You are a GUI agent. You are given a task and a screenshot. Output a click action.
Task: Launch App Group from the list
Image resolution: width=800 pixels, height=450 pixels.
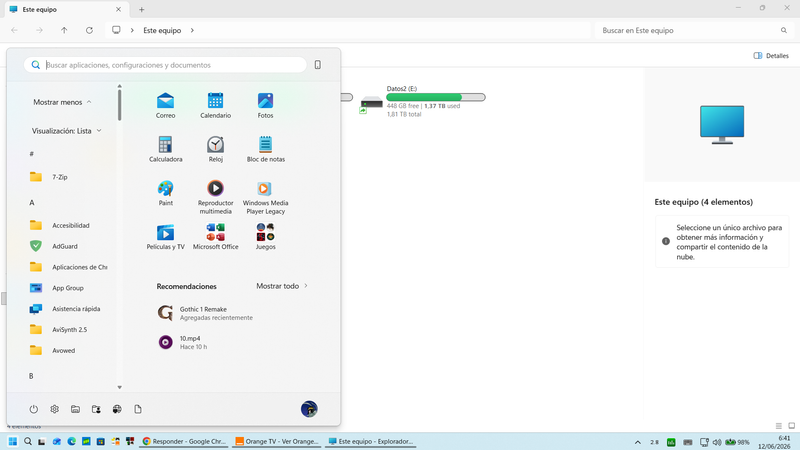(x=68, y=288)
